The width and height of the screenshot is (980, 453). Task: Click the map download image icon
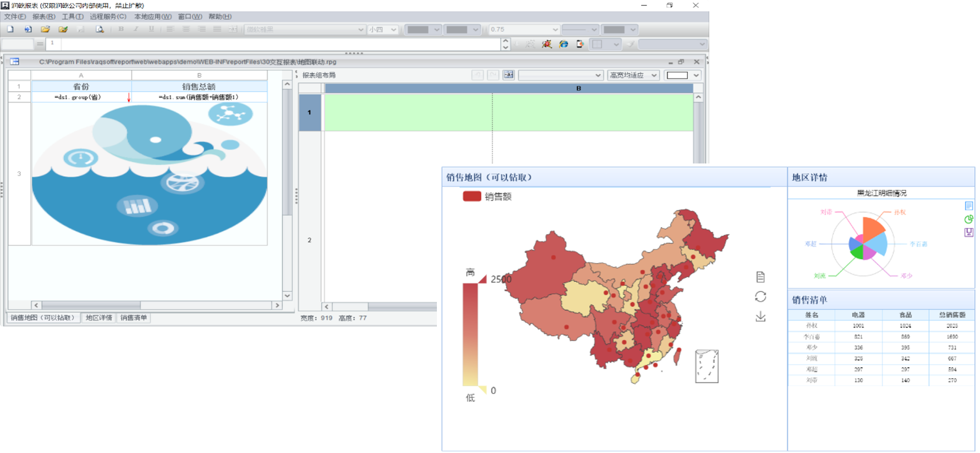[760, 316]
